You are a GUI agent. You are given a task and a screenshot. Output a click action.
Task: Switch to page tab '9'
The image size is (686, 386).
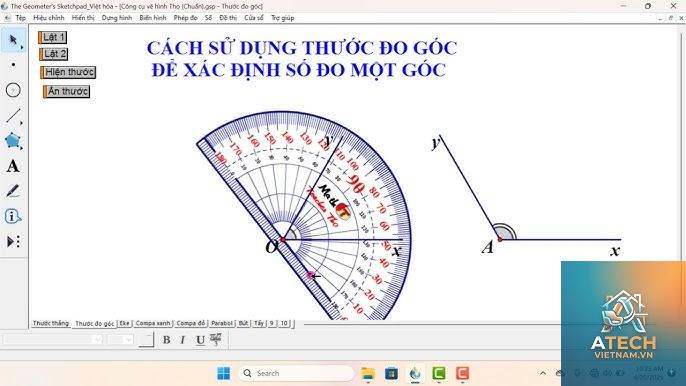(x=272, y=323)
